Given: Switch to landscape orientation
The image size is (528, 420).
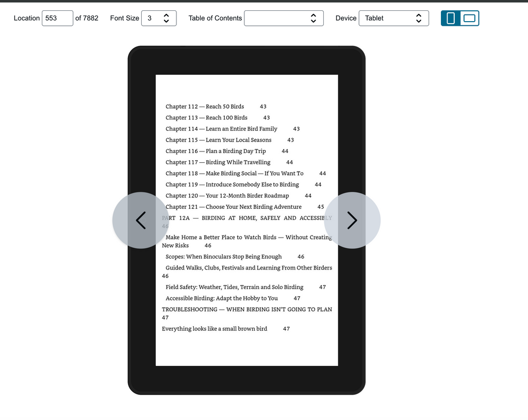Looking at the screenshot, I should coord(469,18).
